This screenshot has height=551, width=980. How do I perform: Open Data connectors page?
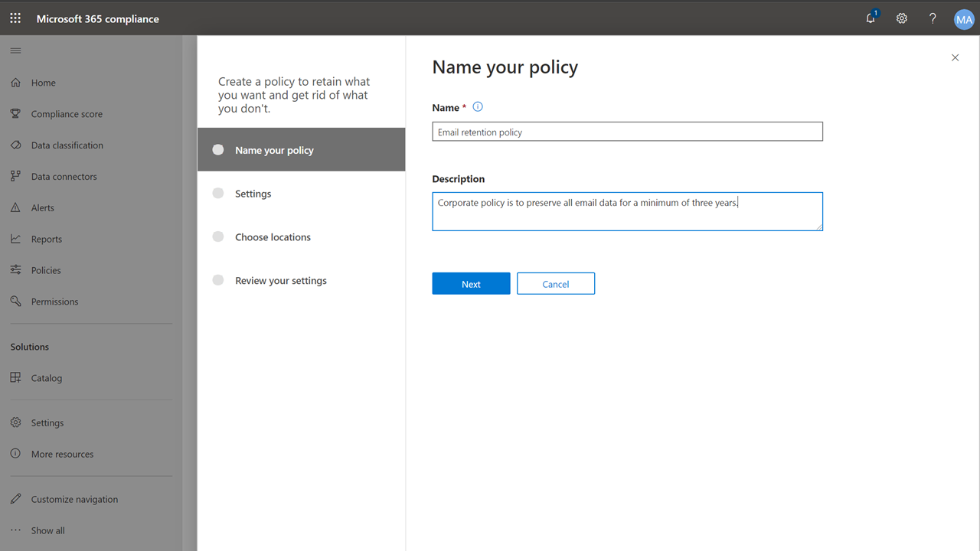64,177
